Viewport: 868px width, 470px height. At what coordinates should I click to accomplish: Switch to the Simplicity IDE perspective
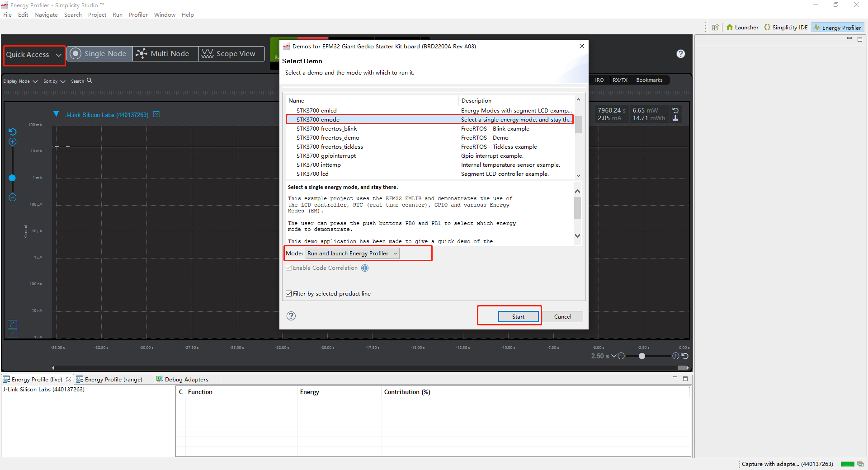tap(786, 28)
